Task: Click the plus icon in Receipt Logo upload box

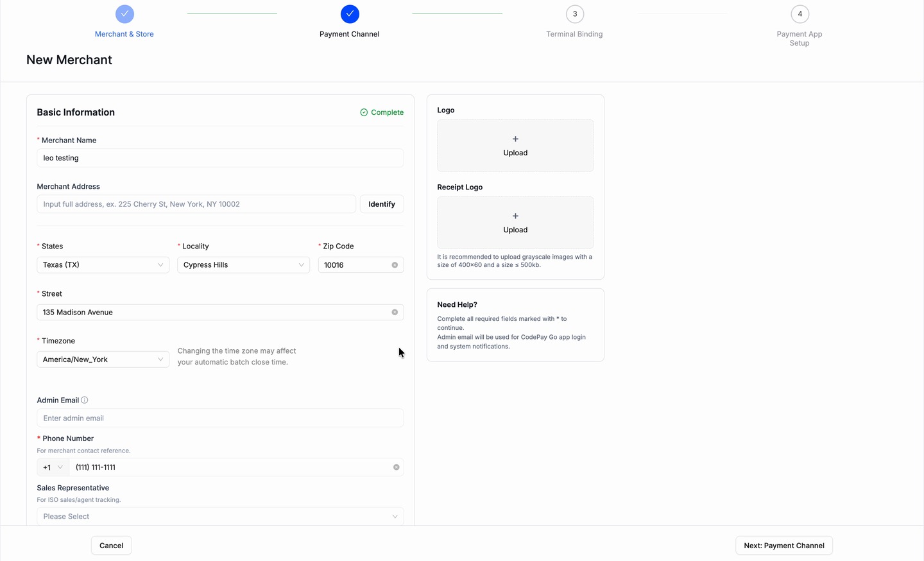Action: click(x=515, y=216)
